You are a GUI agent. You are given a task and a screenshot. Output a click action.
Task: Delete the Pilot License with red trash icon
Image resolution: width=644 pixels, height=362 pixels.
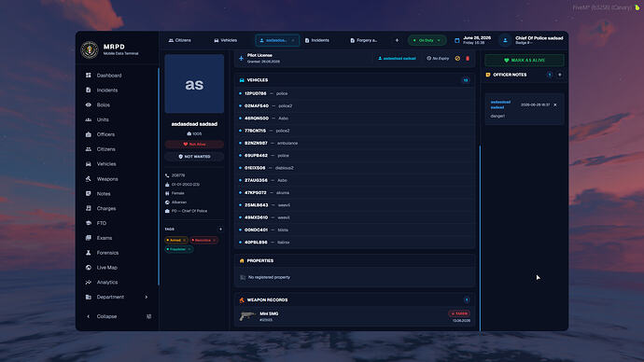(x=468, y=59)
